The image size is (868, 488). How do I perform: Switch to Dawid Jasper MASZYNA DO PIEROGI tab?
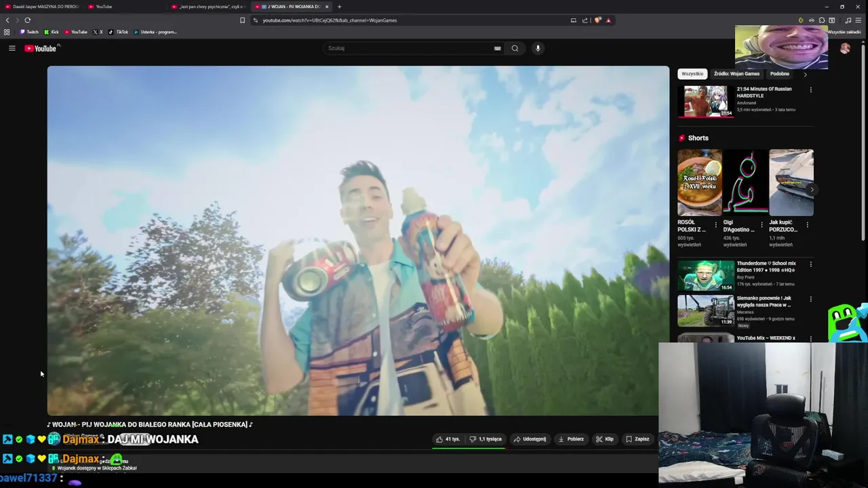coord(42,7)
